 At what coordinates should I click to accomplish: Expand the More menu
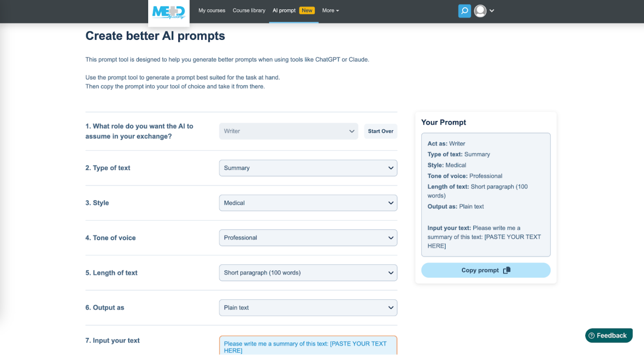[330, 10]
